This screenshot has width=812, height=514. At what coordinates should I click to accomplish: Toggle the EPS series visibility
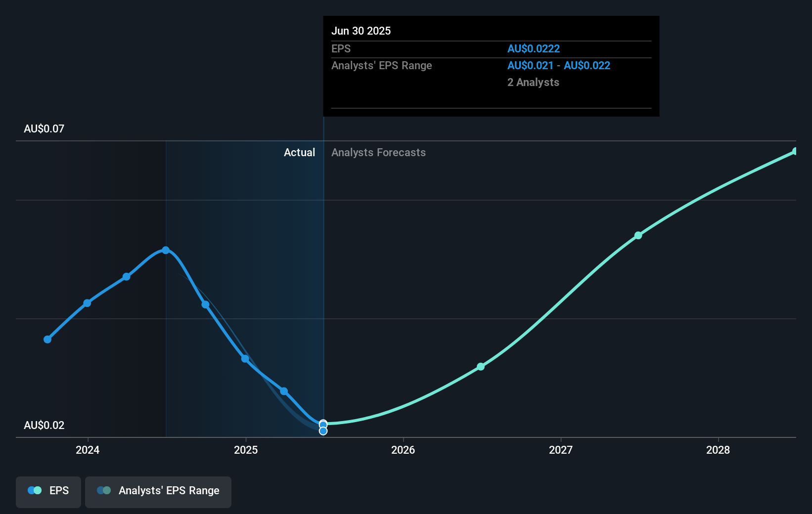coord(48,492)
